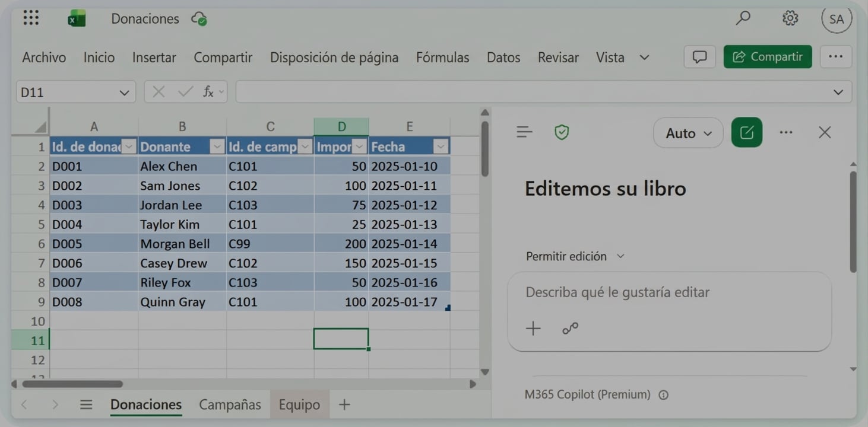This screenshot has height=427, width=868.
Task: Open the Archivo menu
Action: click(44, 58)
